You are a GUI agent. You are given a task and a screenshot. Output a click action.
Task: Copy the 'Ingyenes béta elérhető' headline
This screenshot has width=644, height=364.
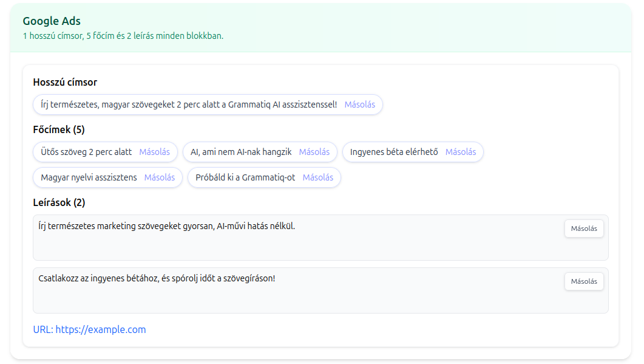(x=461, y=152)
